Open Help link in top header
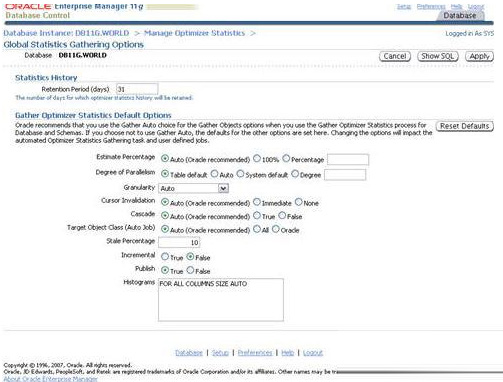The image size is (503, 382). (x=456, y=6)
